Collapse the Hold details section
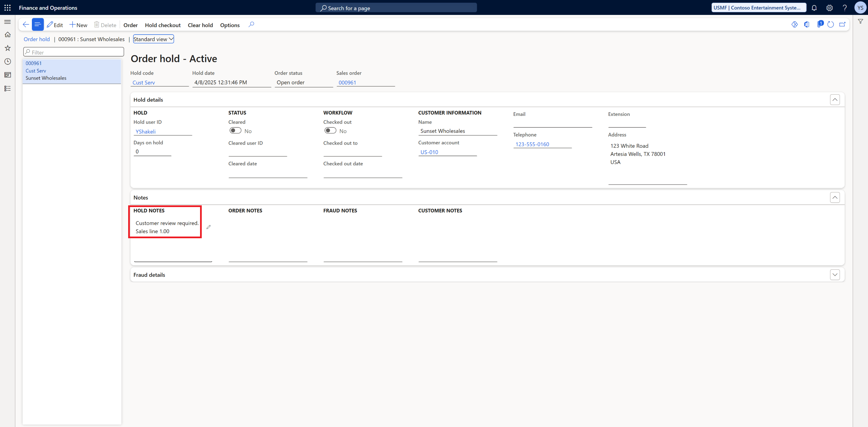The image size is (868, 427). click(835, 99)
